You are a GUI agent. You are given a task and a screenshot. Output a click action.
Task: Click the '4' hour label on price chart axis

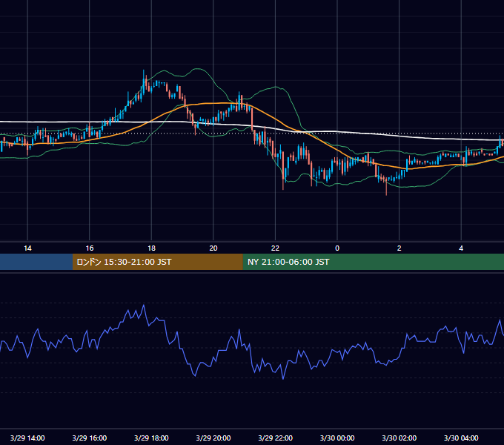coord(461,248)
